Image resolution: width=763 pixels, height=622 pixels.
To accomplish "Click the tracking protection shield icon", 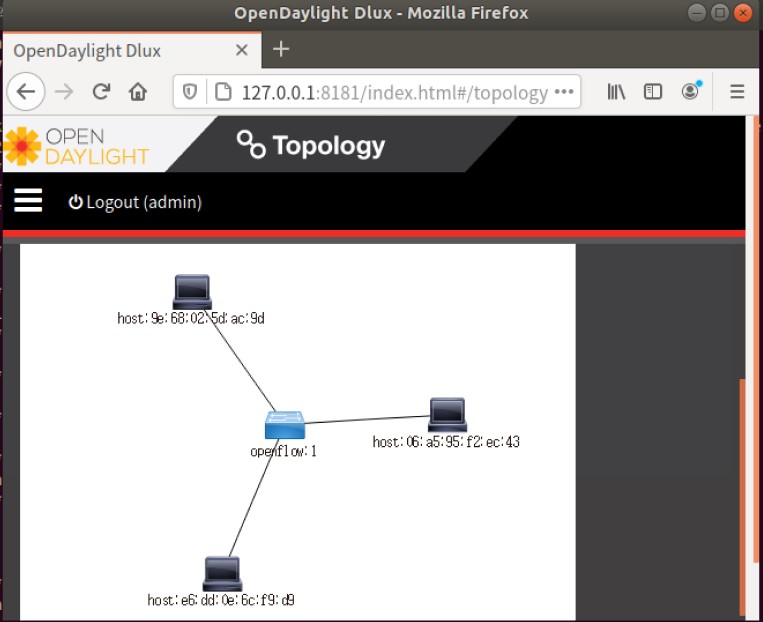I will 190,91.
